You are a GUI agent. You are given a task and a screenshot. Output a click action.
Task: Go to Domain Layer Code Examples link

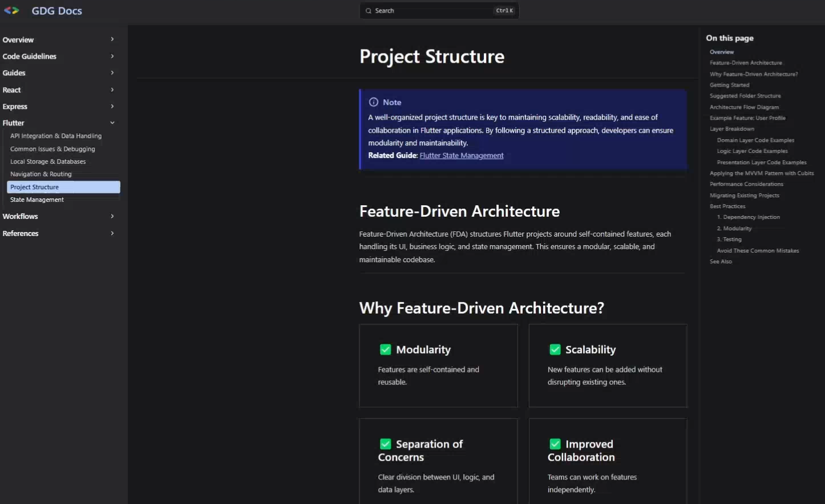tap(755, 140)
